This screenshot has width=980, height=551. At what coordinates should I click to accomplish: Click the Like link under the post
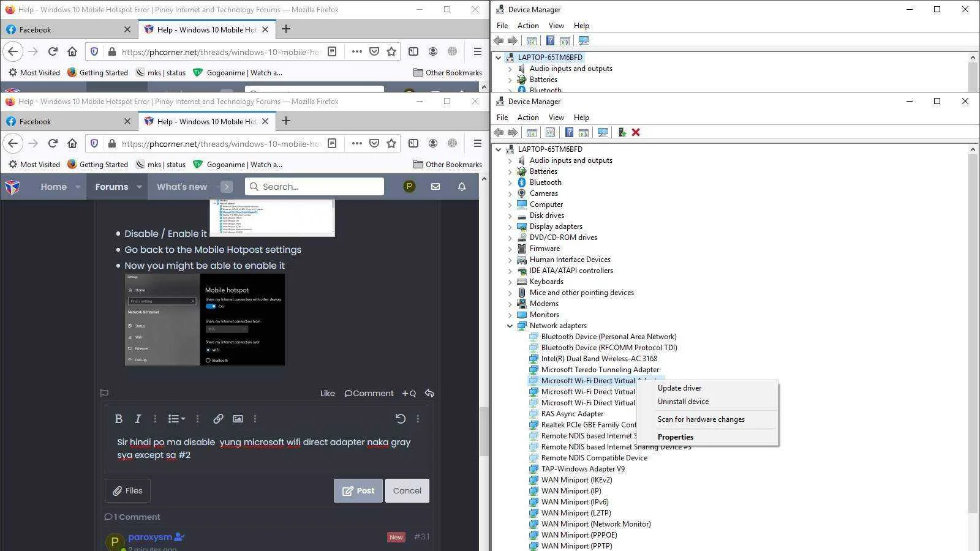[x=328, y=393]
